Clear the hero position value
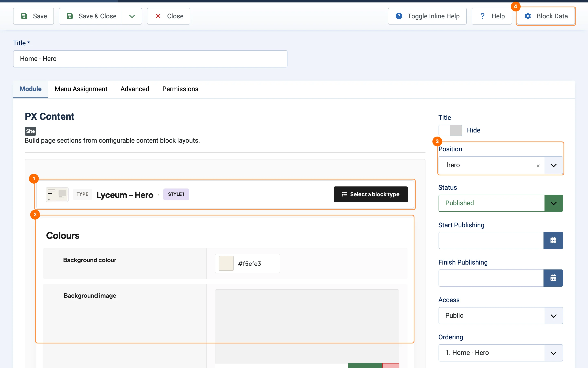The height and width of the screenshot is (368, 588). coord(538,166)
